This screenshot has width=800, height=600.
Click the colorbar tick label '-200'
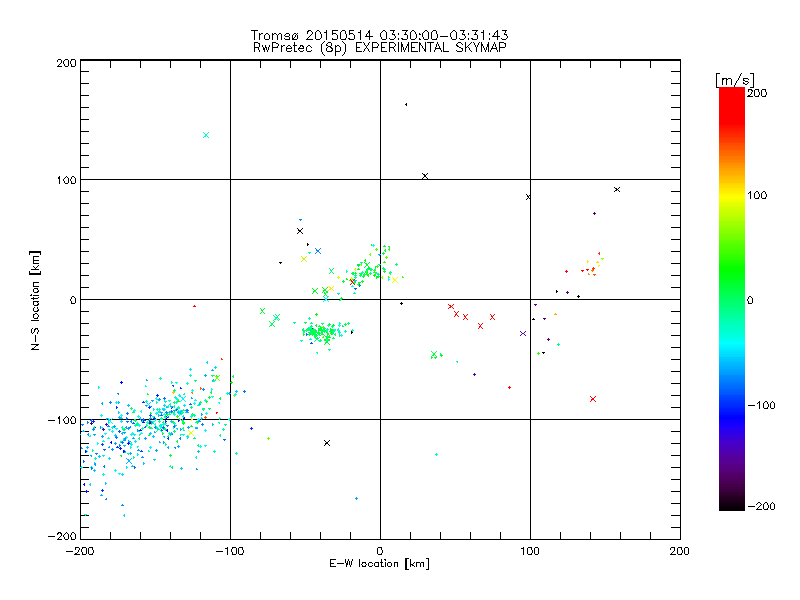761,506
